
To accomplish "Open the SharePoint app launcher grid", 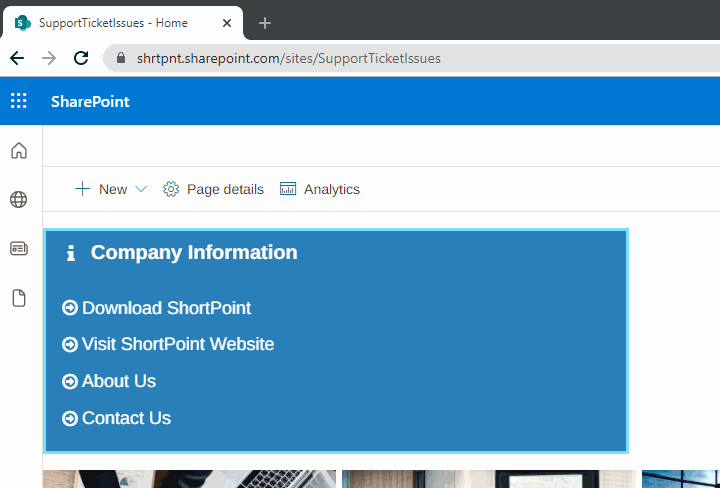I will 19,101.
